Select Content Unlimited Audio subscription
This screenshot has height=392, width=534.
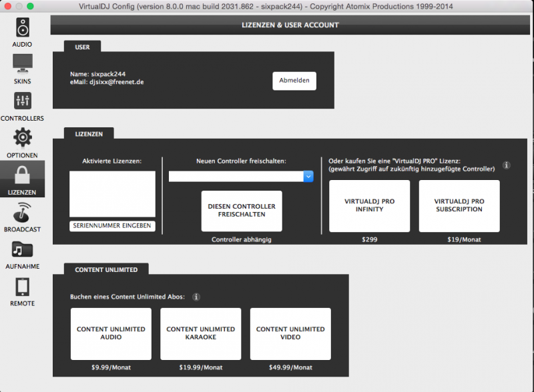(x=111, y=334)
